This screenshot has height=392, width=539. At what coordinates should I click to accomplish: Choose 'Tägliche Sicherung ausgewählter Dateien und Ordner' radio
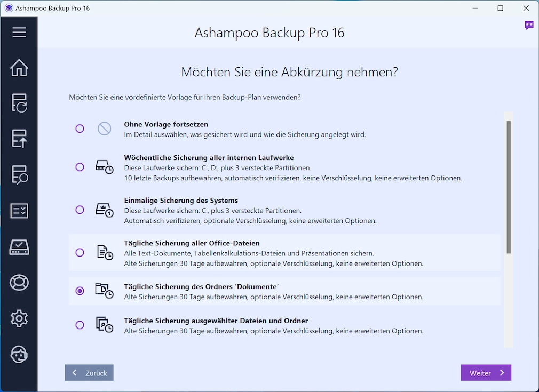point(80,325)
